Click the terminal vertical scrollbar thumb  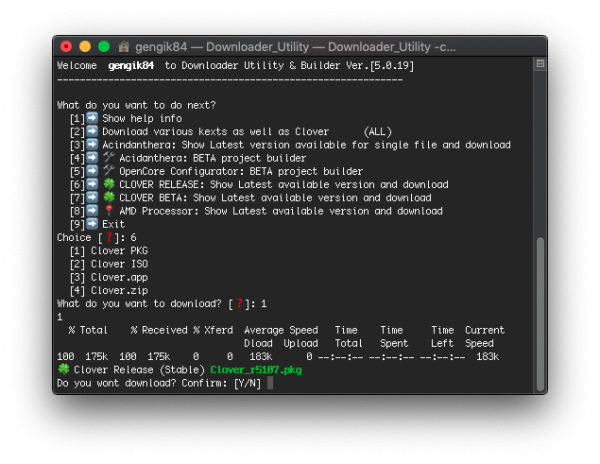(x=540, y=313)
